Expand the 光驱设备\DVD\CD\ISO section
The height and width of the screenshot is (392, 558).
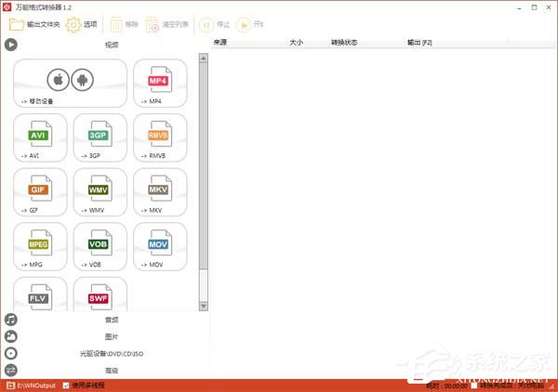point(112,353)
